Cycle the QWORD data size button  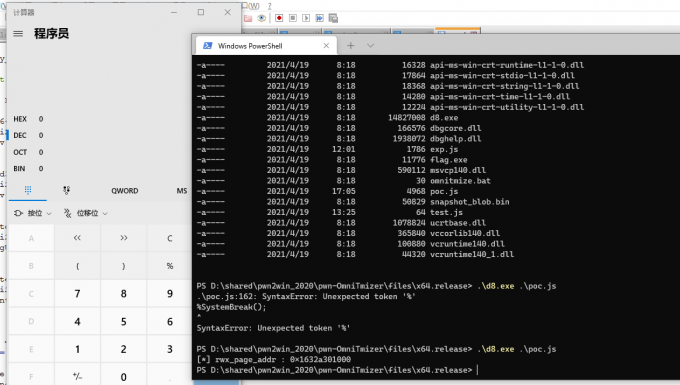pyautogui.click(x=124, y=191)
